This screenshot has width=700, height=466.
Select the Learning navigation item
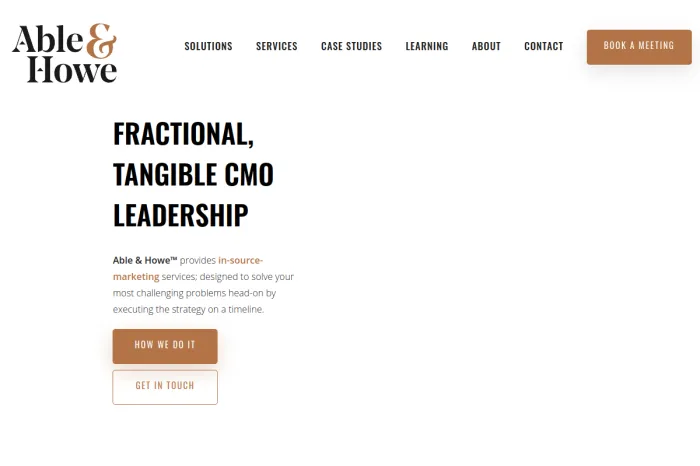coord(427,46)
